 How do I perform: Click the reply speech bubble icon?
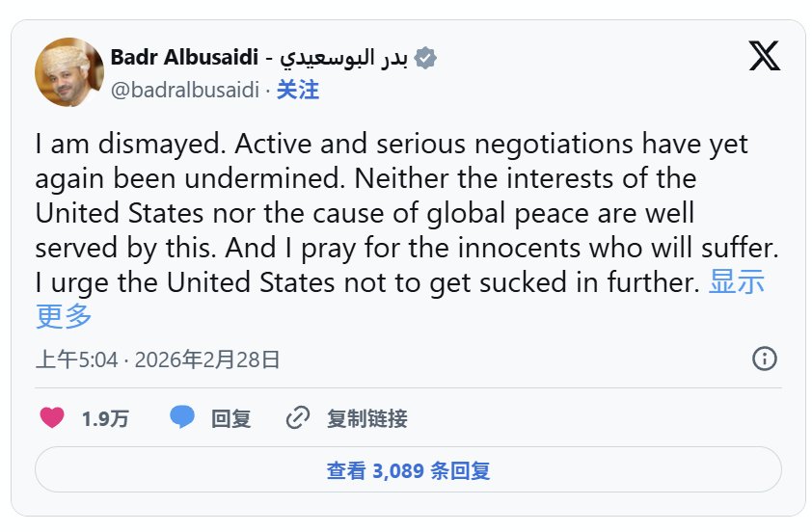click(x=182, y=417)
